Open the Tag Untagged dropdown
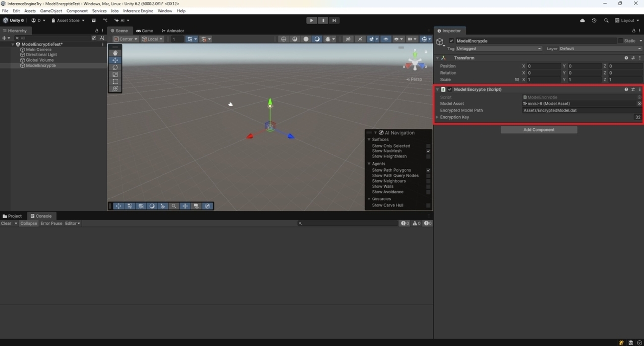This screenshot has height=346, width=644. pos(498,49)
